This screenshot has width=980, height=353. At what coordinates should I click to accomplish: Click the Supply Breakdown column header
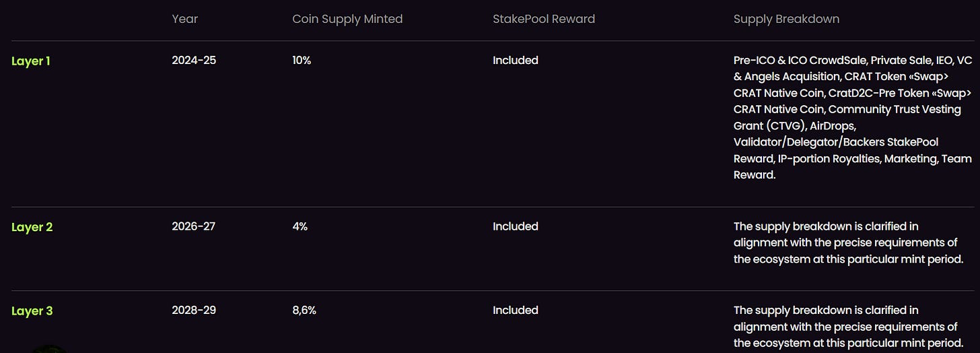(x=786, y=19)
